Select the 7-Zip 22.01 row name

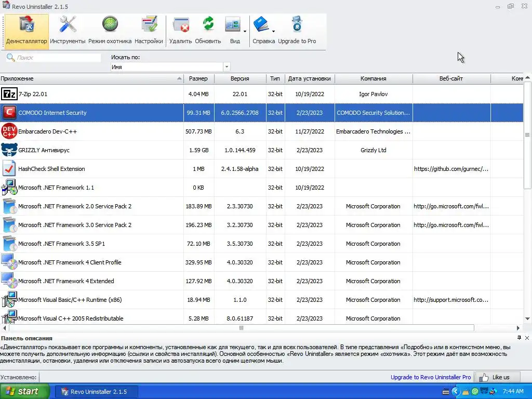(33, 94)
